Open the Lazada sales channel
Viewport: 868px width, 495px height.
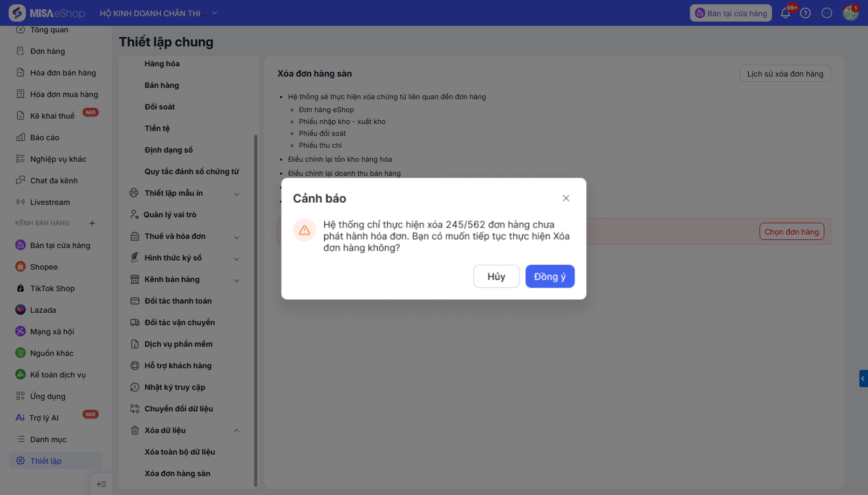(x=43, y=310)
